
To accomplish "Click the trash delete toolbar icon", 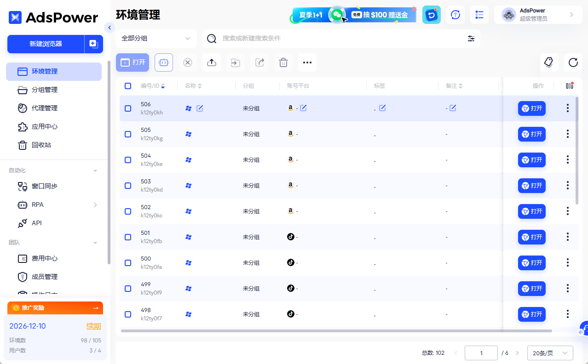I will click(283, 63).
